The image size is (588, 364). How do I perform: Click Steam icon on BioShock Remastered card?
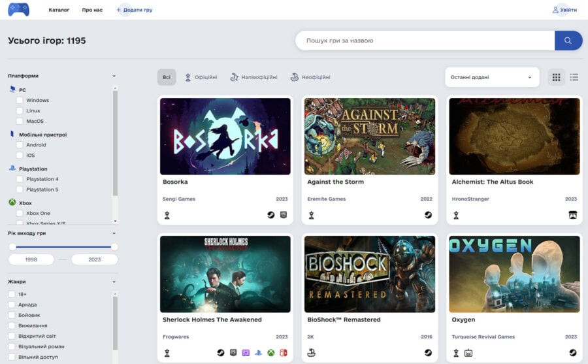pyautogui.click(x=428, y=353)
